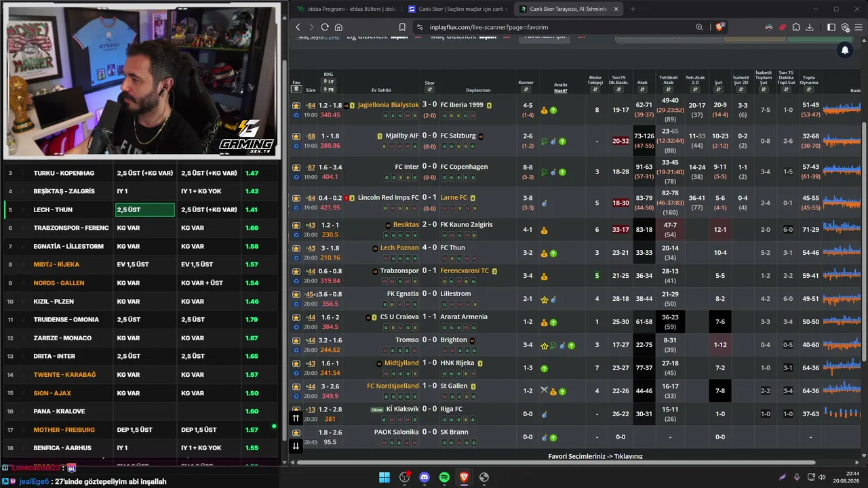This screenshot has height=488, width=868.
Task: Click Favori Secimleriniz Tıklayınız link
Action: 595,456
